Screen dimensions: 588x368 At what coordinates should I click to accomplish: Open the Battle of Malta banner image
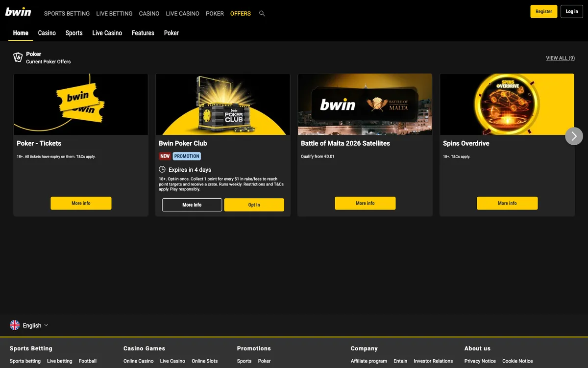coord(365,104)
